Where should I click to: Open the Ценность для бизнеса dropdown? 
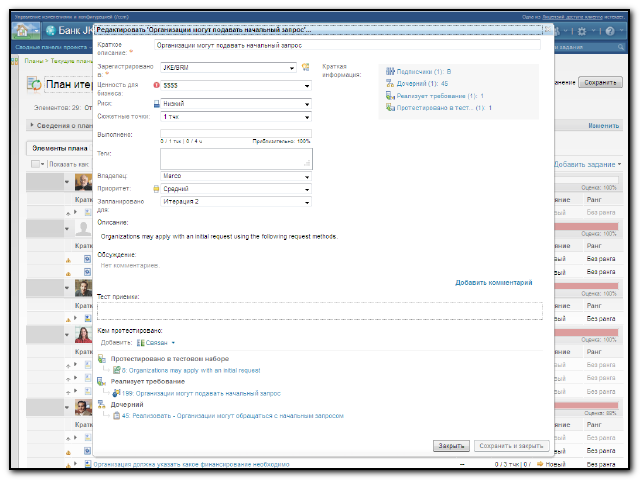[x=307, y=86]
